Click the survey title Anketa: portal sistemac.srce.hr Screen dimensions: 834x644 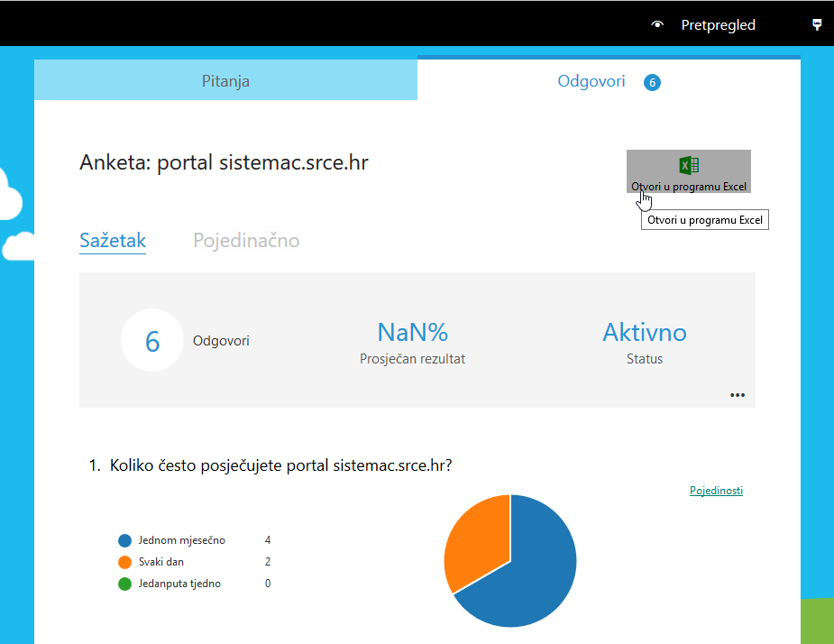[224, 162]
